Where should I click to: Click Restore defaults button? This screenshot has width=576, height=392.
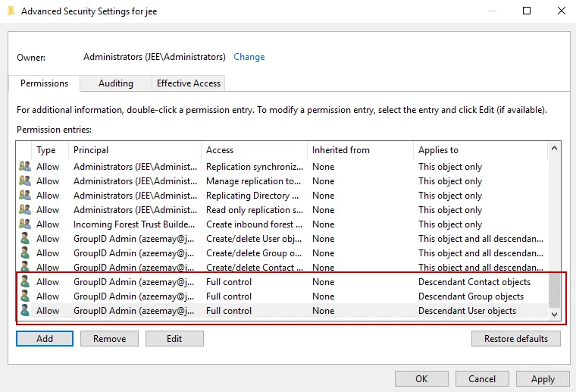point(516,338)
